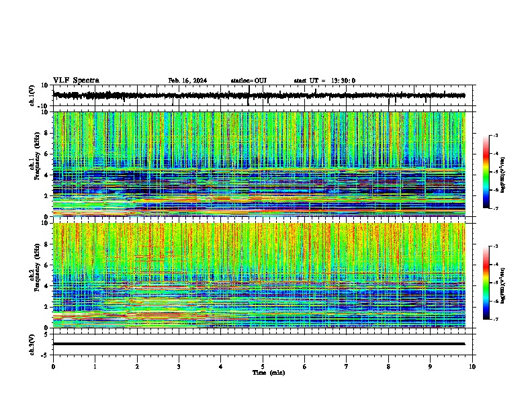532x411 pixels.
Task: Click time axis tick label '1'
Action: 95,367
